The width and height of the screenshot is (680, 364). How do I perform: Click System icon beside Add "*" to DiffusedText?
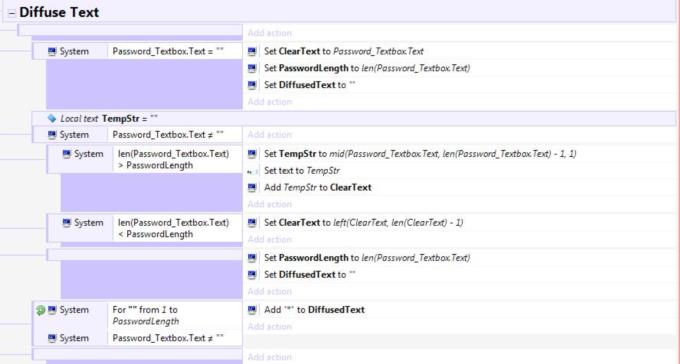pos(252,310)
